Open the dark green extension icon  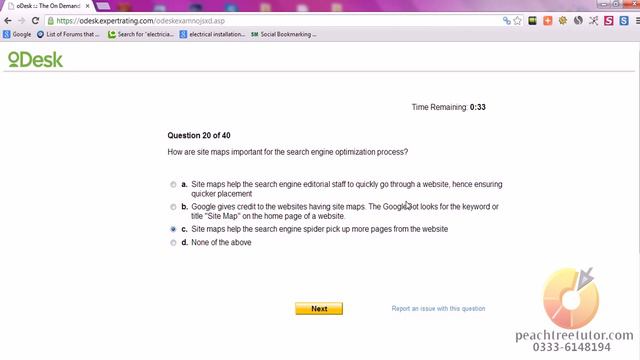[532, 21]
